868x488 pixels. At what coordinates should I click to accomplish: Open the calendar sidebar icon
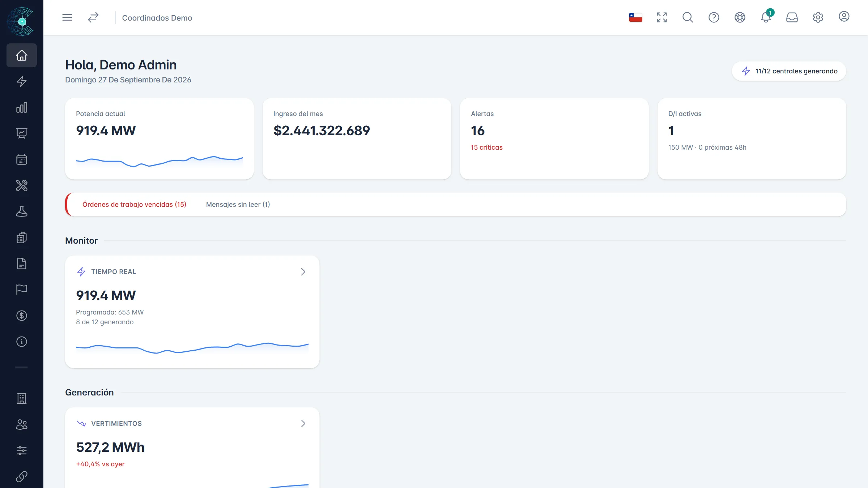(22, 159)
